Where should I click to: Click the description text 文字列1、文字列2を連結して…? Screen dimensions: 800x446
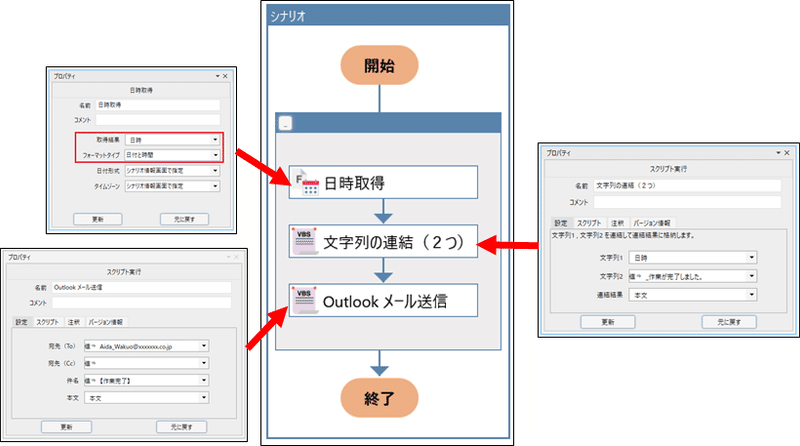point(623,235)
